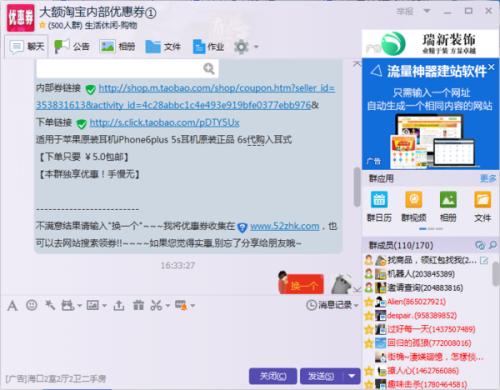Click the message notification bell icon
This screenshot has height=390, width=500.
click(181, 305)
